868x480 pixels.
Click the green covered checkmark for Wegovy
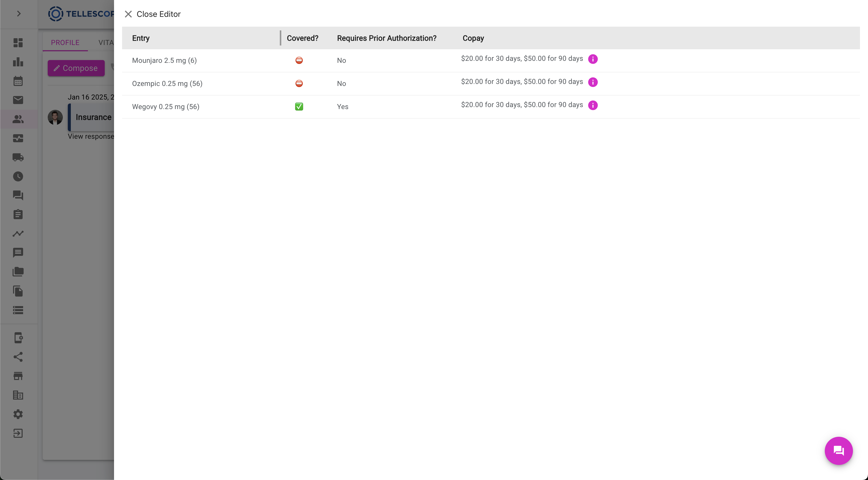point(299,107)
